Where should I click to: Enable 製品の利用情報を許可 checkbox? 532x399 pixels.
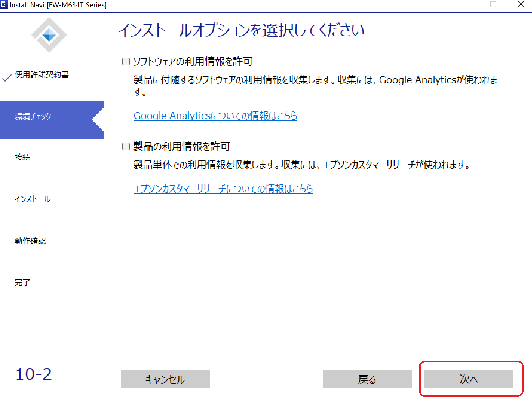(126, 146)
